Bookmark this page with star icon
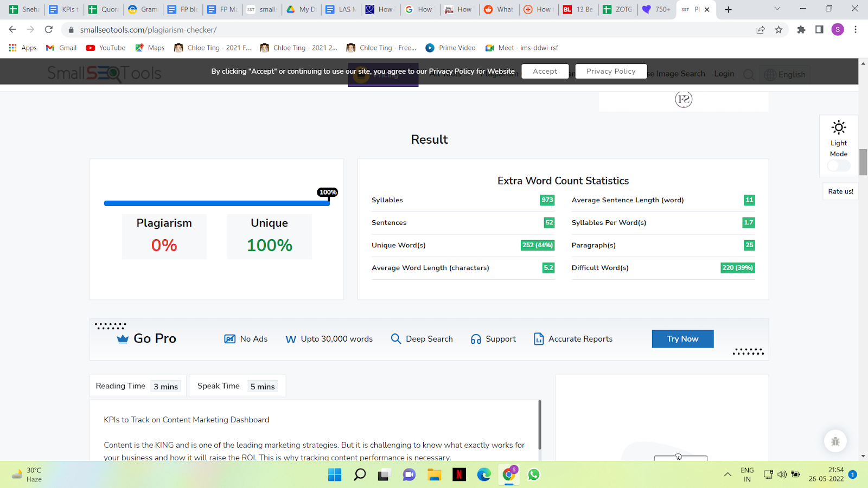Screen dimensions: 868x488 pos(779,30)
